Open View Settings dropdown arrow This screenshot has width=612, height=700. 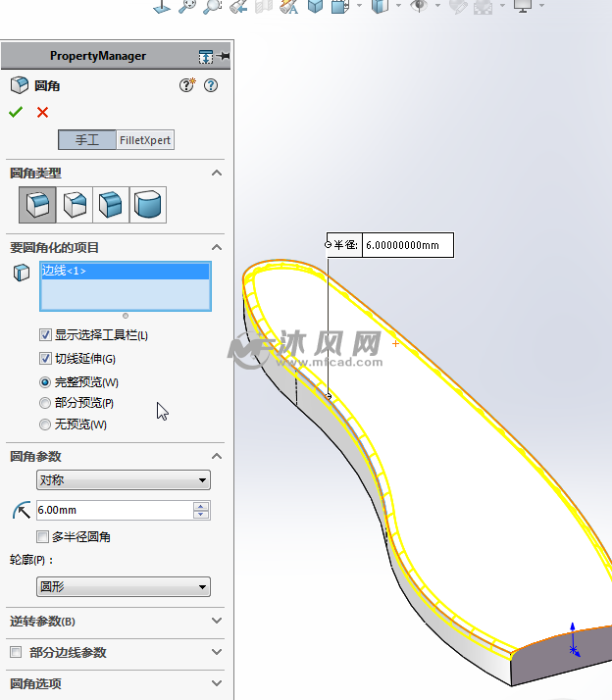tap(541, 6)
